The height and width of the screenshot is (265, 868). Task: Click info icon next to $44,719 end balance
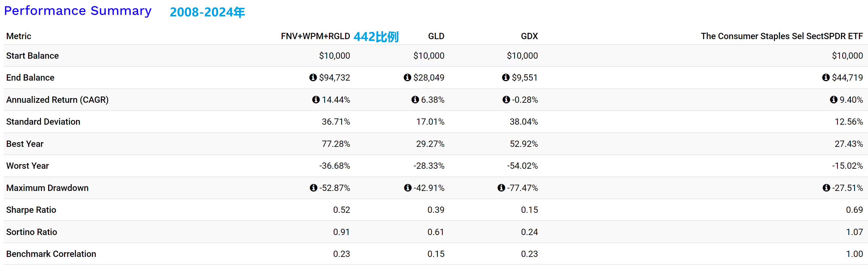tap(826, 78)
